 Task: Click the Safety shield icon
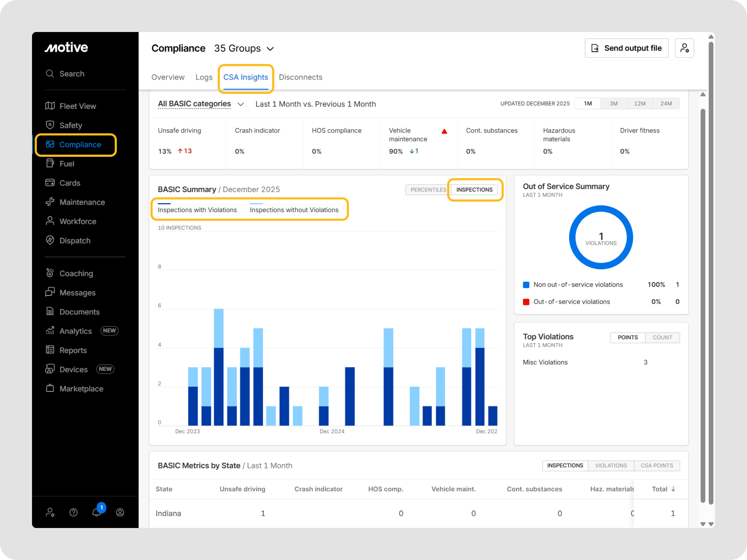50,125
